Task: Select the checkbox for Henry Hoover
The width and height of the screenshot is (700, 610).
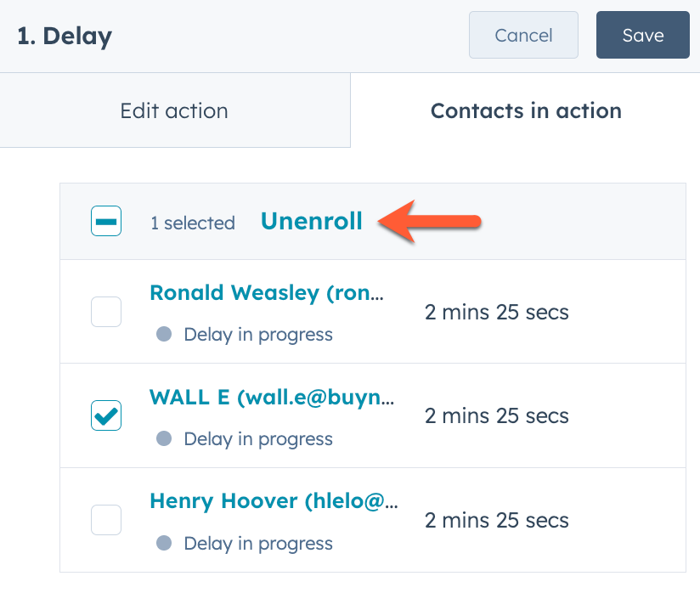Action: [x=105, y=520]
